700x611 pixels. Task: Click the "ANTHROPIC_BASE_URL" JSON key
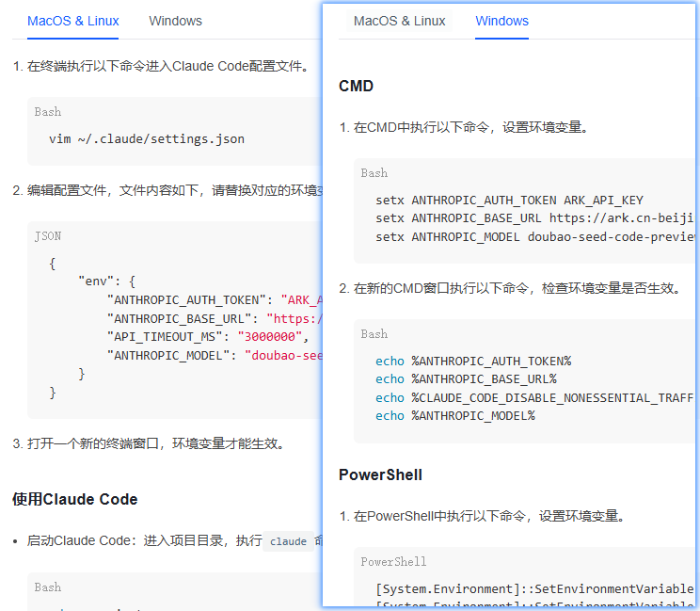click(180, 318)
